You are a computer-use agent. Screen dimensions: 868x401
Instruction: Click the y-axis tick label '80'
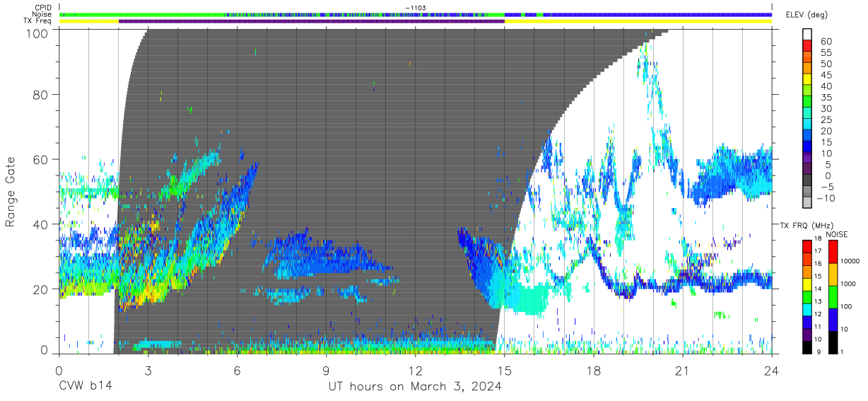point(40,95)
